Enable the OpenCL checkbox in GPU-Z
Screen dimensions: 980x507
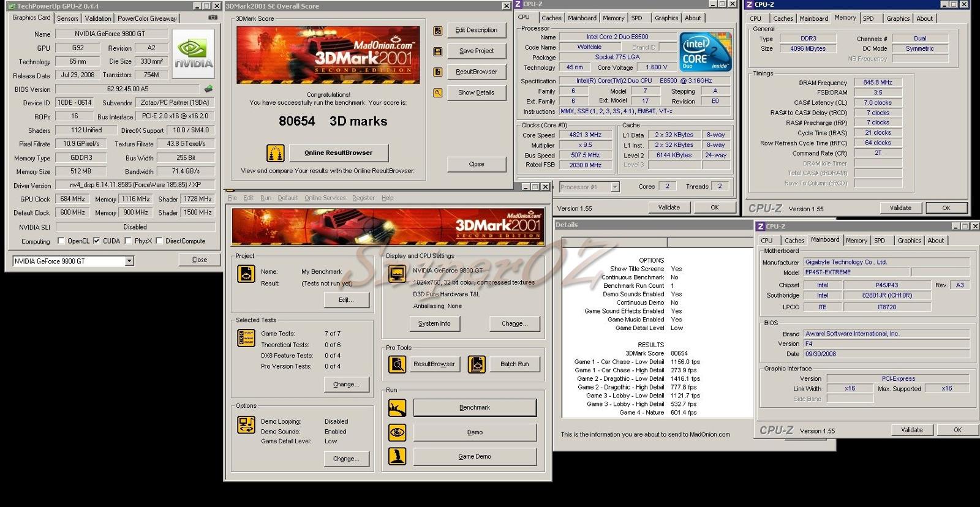click(x=61, y=241)
